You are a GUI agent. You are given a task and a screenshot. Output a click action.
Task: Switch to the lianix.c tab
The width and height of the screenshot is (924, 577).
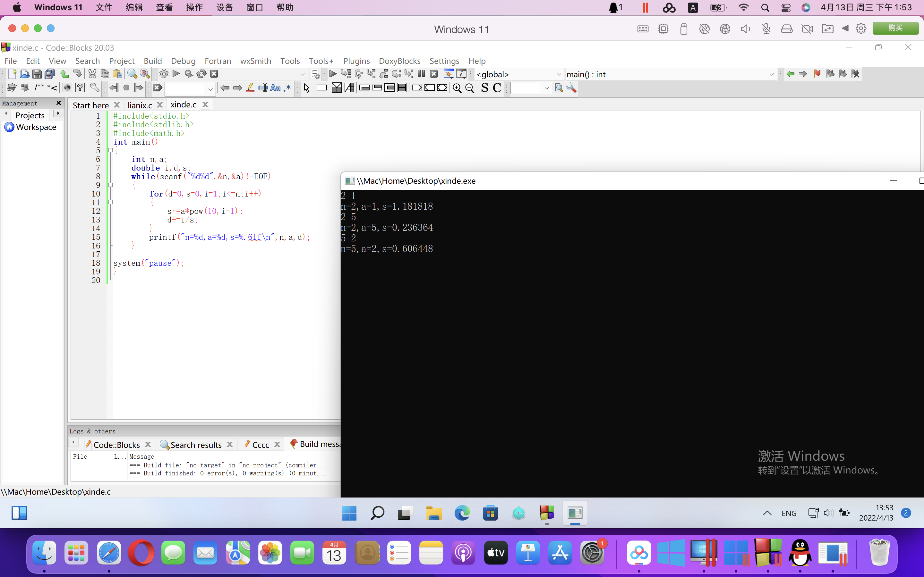click(x=140, y=105)
